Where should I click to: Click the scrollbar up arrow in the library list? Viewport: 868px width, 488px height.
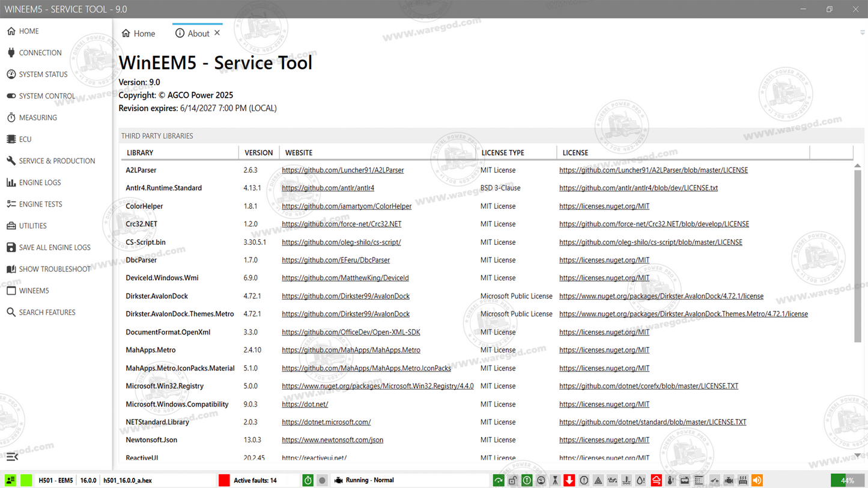coord(858,164)
